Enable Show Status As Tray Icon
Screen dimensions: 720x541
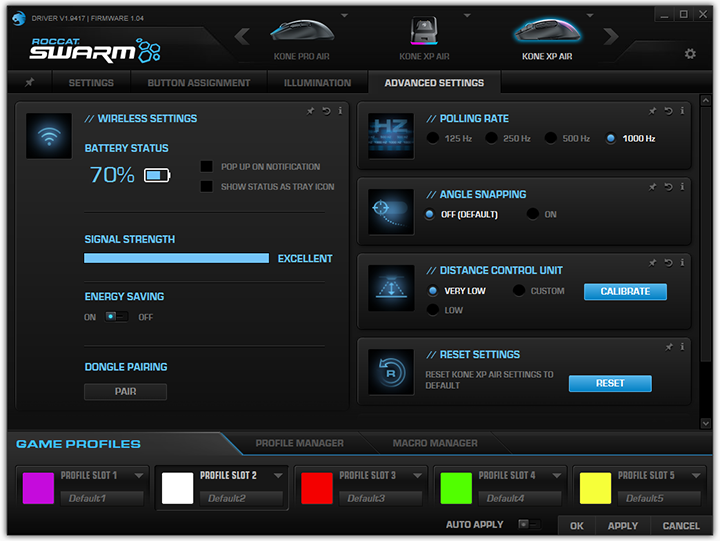point(207,186)
